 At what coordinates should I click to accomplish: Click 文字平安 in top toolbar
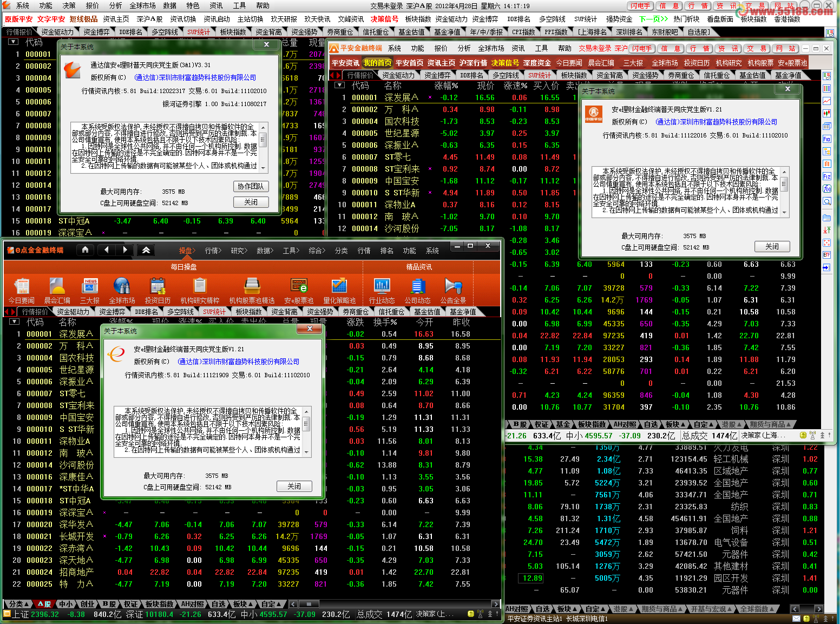51,19
